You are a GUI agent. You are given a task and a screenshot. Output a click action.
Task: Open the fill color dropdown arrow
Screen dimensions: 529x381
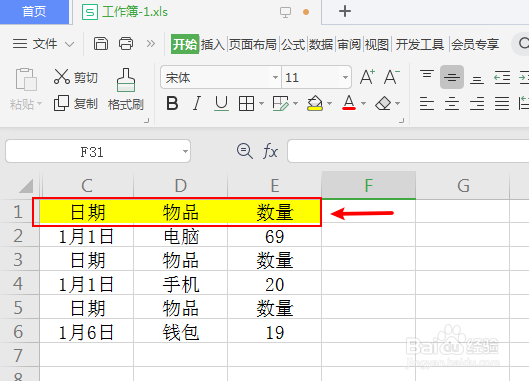click(x=330, y=104)
